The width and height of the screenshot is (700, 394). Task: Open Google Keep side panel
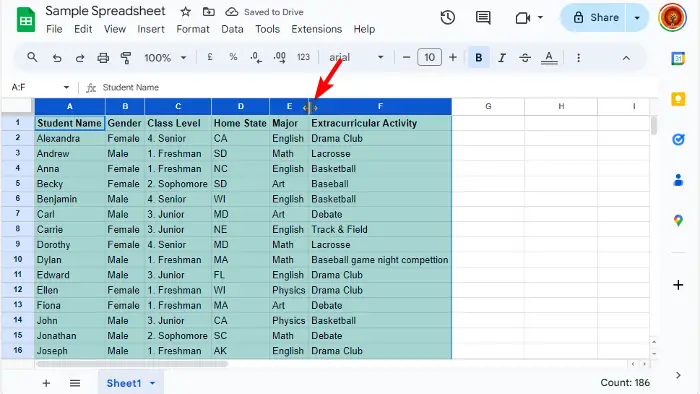coord(678,99)
